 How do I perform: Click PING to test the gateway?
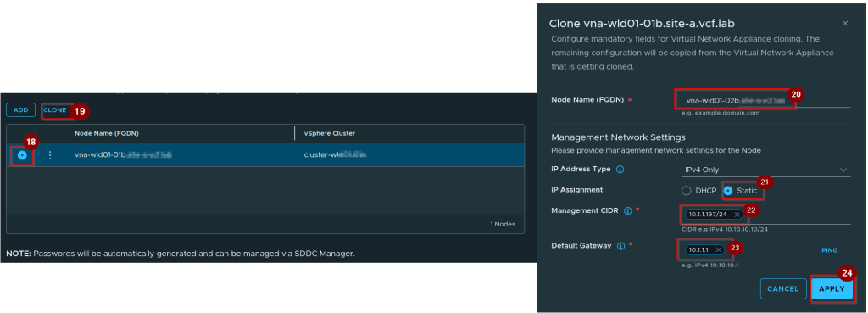click(x=829, y=250)
